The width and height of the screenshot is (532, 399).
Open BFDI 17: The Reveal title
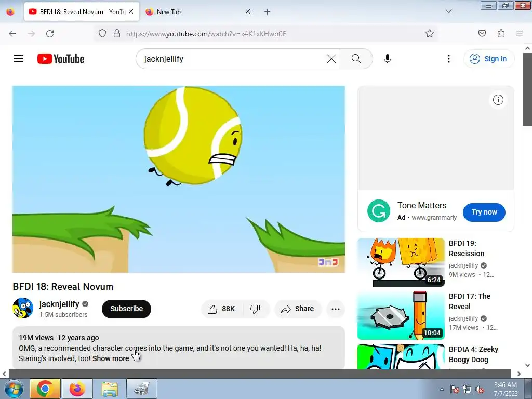click(x=470, y=301)
